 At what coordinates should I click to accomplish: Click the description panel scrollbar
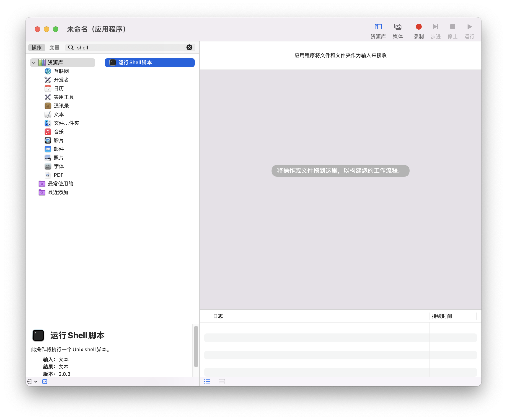click(x=196, y=346)
